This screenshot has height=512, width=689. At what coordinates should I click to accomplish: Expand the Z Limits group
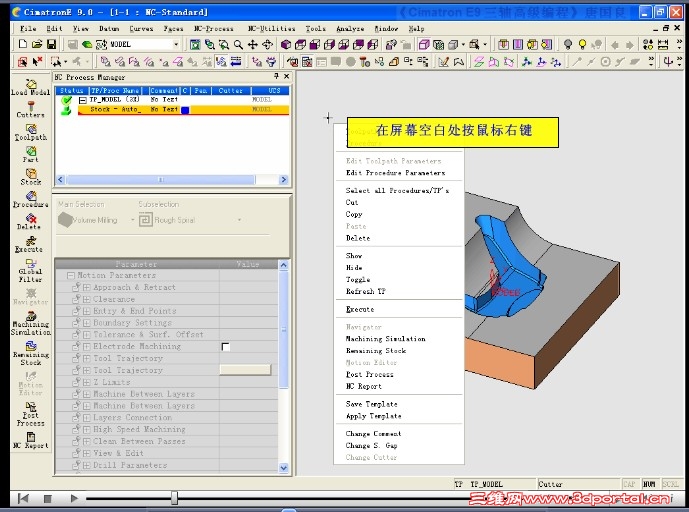[x=87, y=382]
